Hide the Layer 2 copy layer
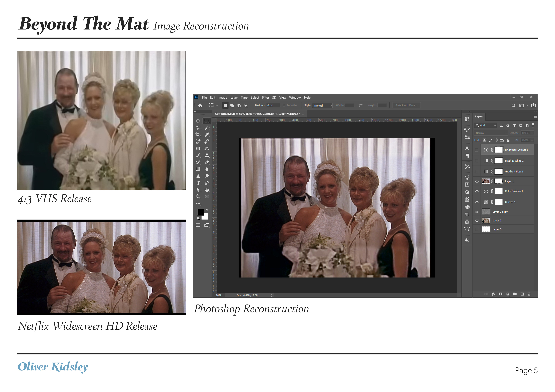 click(x=477, y=212)
